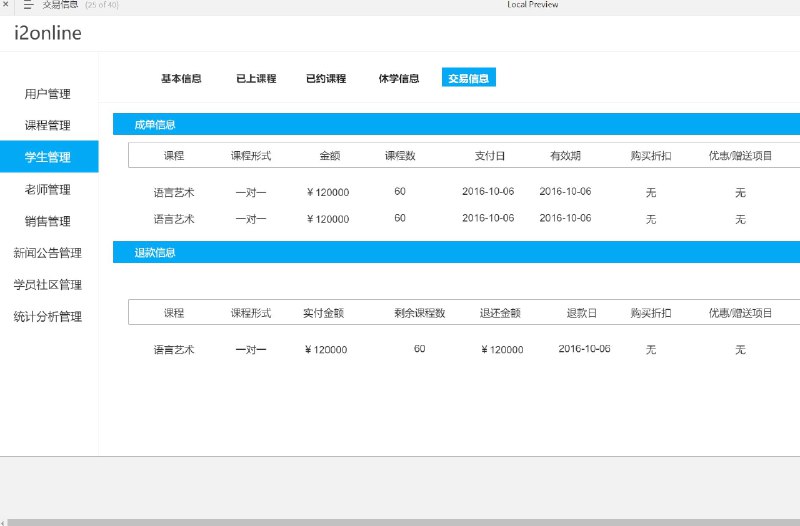The height and width of the screenshot is (526, 800).
Task: Click 退还金额 value ¥120000 in refund row
Action: tap(502, 349)
